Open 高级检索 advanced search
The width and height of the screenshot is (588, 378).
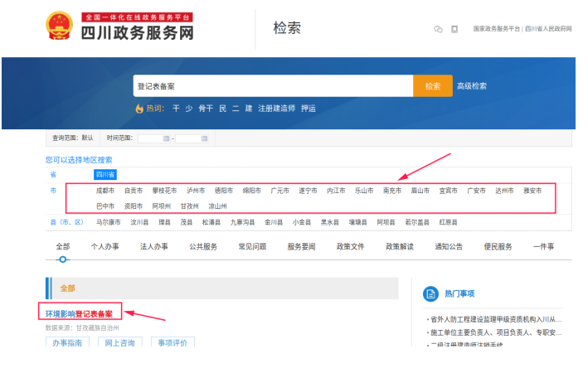472,86
